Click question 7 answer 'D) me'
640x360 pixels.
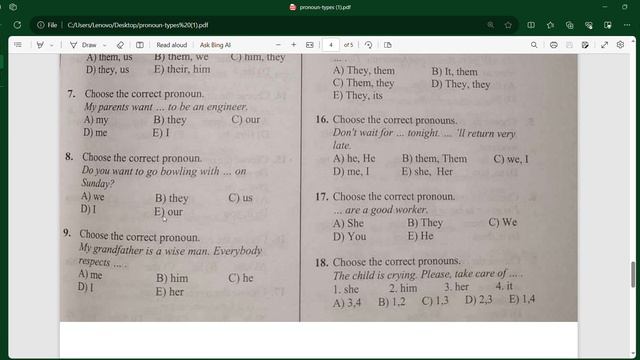tap(96, 132)
